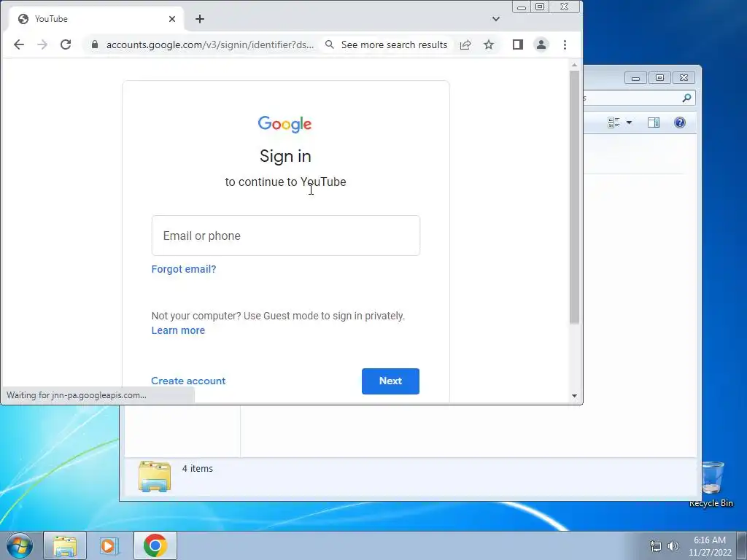The height and width of the screenshot is (560, 747).
Task: Click the 4 items text in Explorer
Action: tap(197, 469)
